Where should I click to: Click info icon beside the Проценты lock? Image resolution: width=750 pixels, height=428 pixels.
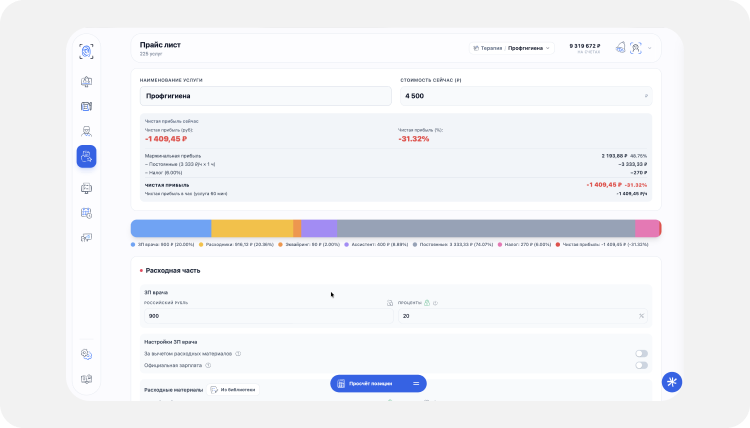435,303
